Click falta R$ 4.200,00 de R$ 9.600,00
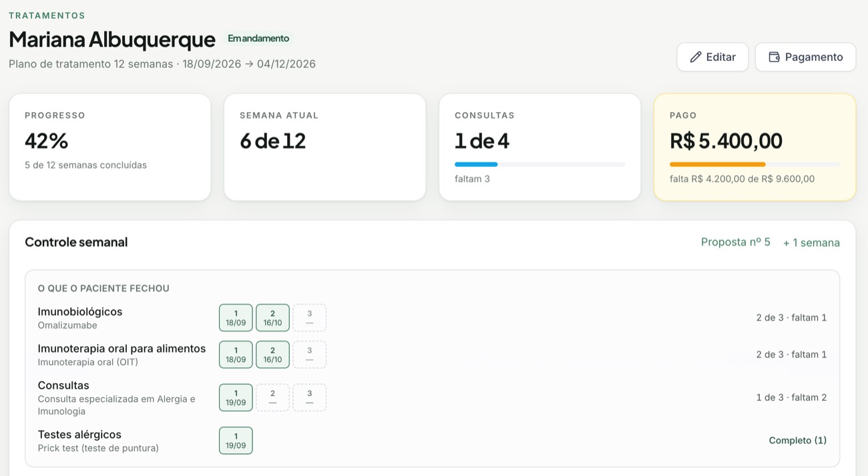The width and height of the screenshot is (868, 476). tap(742, 179)
